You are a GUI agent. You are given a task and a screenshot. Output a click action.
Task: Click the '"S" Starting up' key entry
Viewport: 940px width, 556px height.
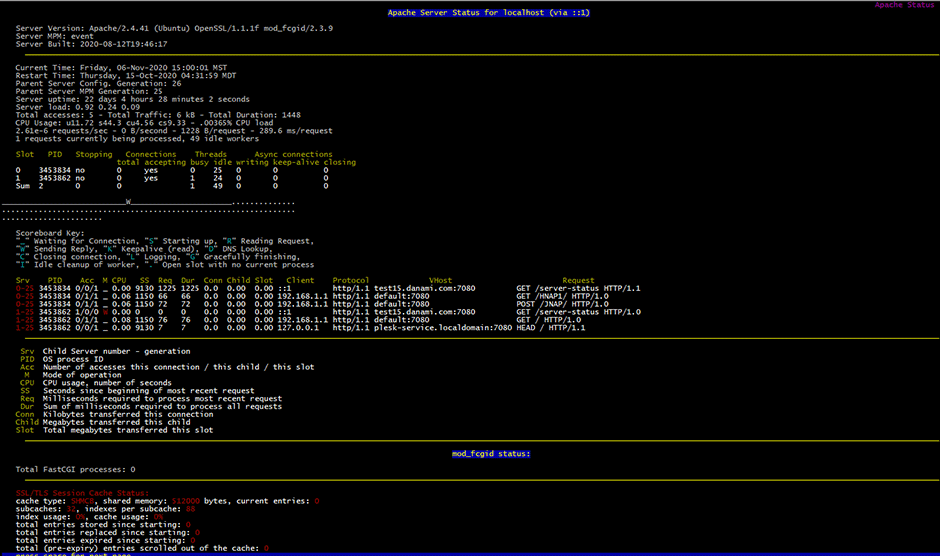[179, 241]
